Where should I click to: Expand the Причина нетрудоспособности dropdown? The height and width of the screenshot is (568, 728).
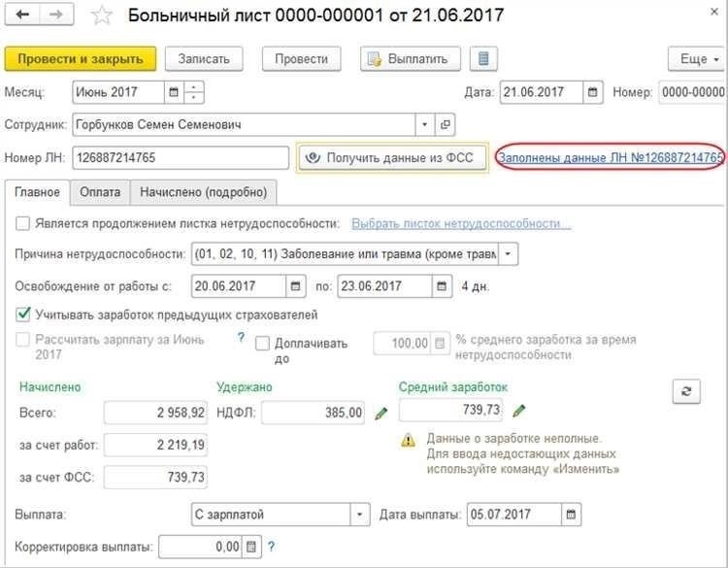pyautogui.click(x=508, y=254)
